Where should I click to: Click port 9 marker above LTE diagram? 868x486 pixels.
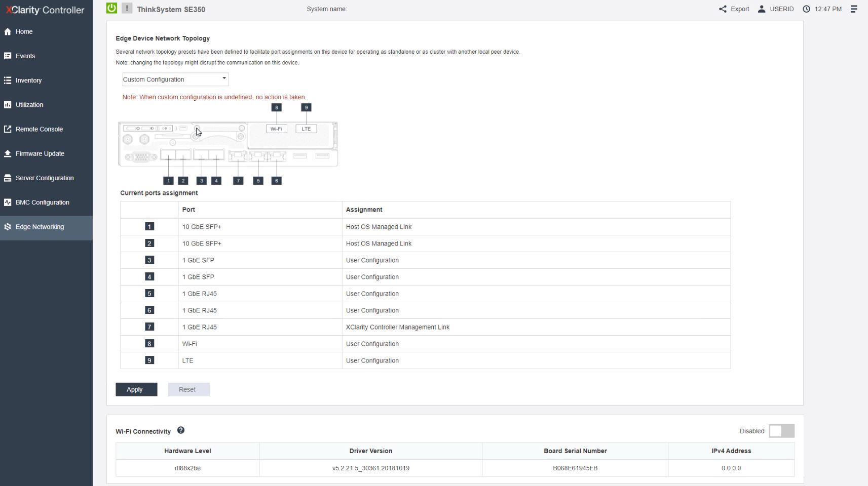click(x=306, y=107)
